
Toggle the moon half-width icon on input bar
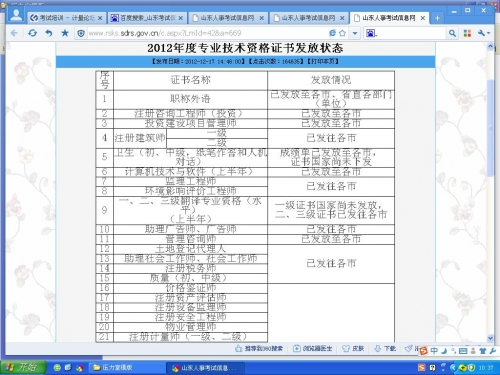444,351
